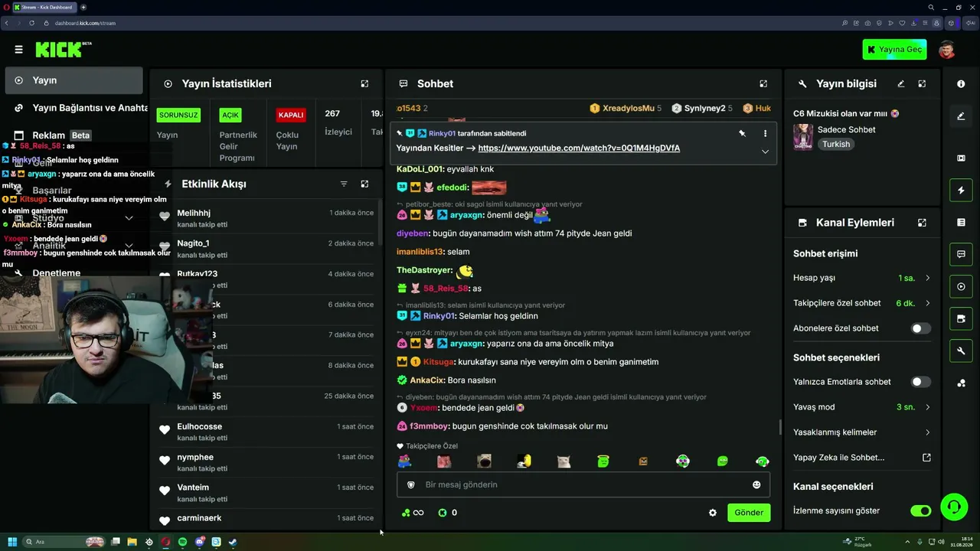Click the Sadece Sohbet category thumbnail
980x551 pixels.
[x=803, y=137]
